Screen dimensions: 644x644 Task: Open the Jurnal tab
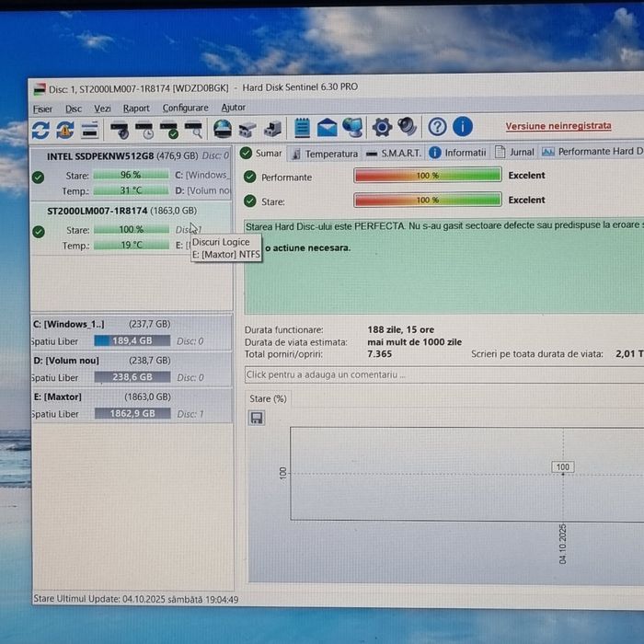tap(521, 153)
